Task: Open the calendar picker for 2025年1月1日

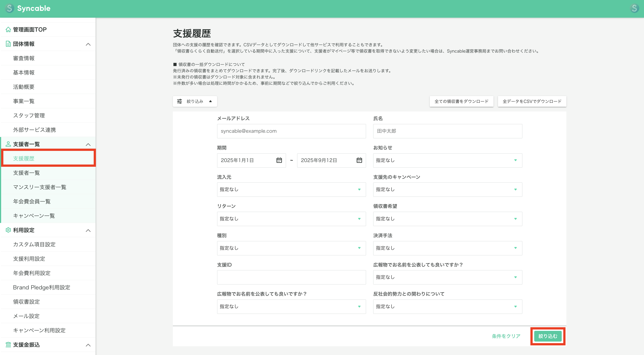Action: coord(280,160)
